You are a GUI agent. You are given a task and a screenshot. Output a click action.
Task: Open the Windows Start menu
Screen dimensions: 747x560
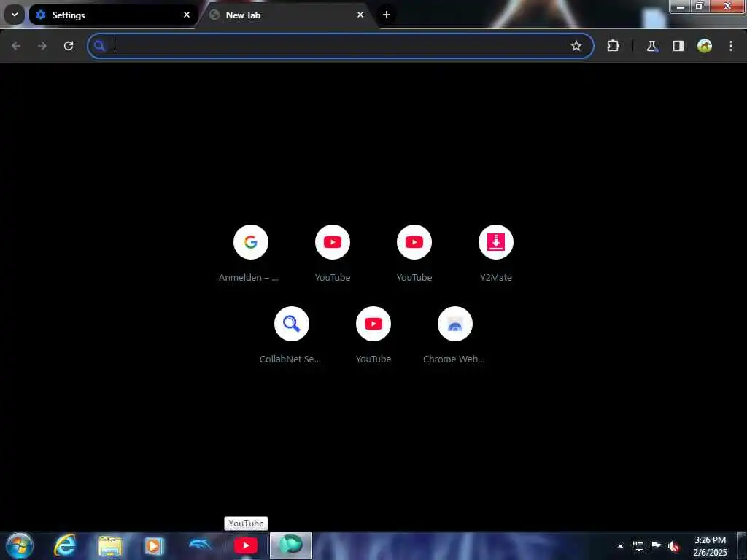20,545
